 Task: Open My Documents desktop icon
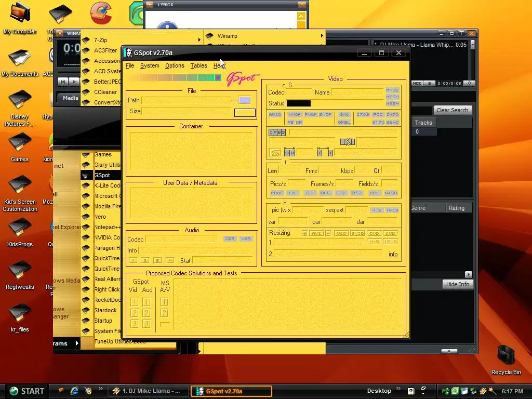pos(20,63)
